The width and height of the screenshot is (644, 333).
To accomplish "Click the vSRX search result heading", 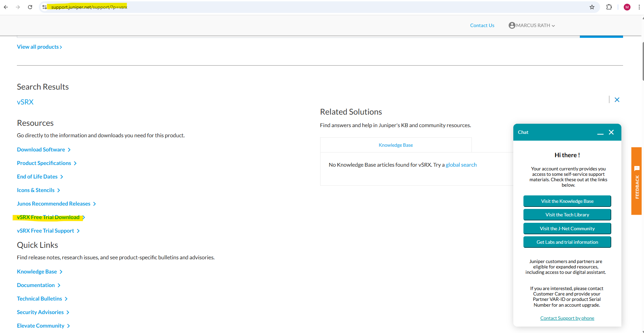I will point(25,102).
